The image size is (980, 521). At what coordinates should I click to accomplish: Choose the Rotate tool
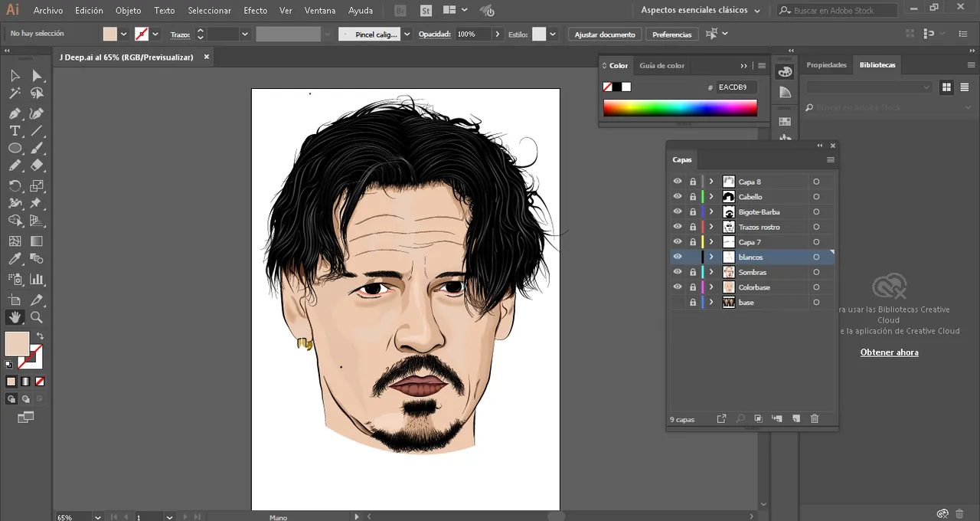pyautogui.click(x=15, y=185)
